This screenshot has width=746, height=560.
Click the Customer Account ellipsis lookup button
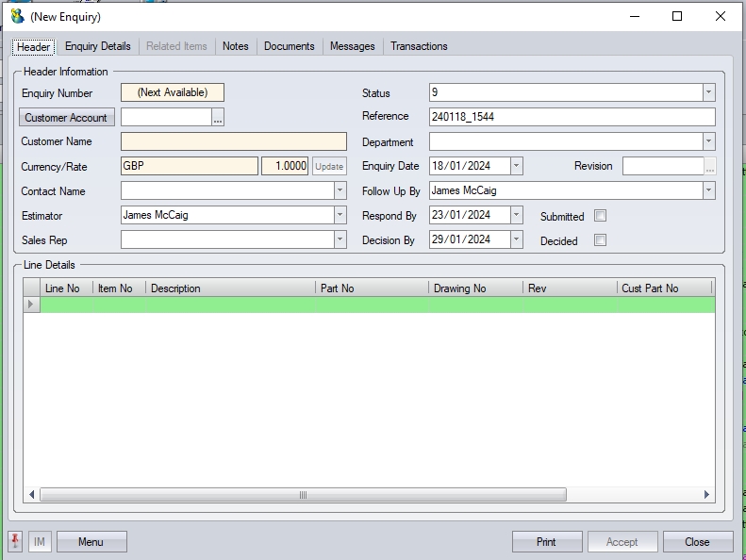coord(218,118)
